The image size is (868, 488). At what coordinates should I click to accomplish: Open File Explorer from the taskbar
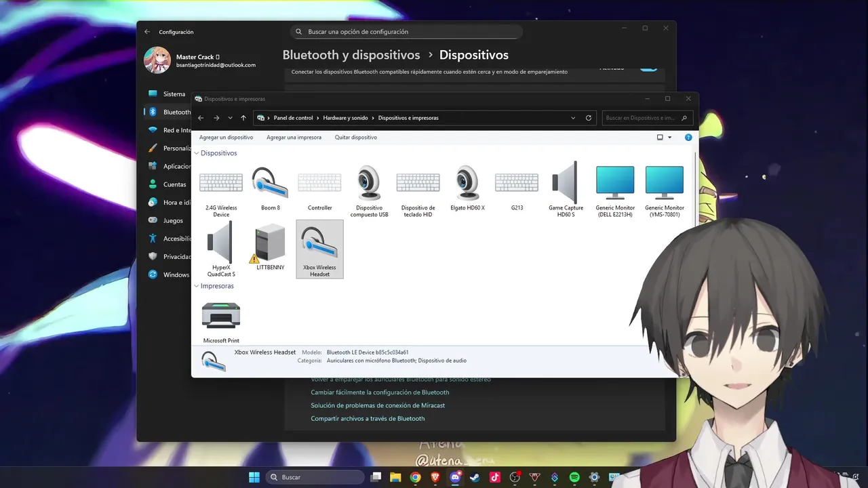click(395, 477)
